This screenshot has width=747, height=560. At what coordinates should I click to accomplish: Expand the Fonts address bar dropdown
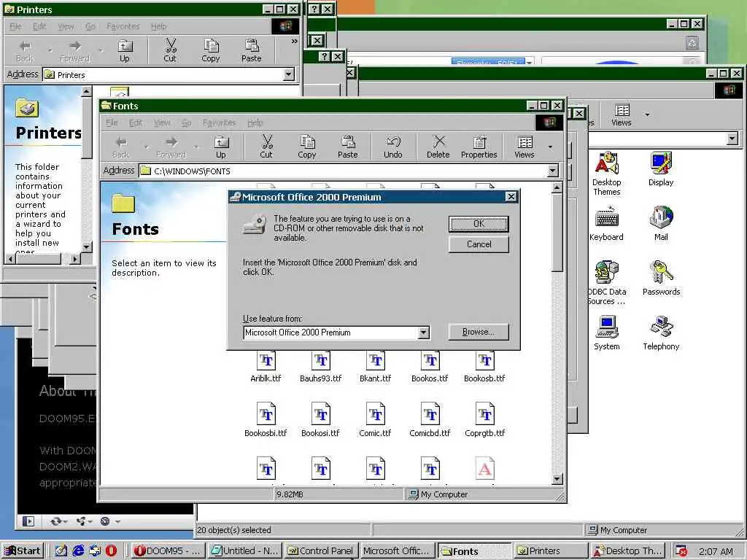[x=552, y=171]
